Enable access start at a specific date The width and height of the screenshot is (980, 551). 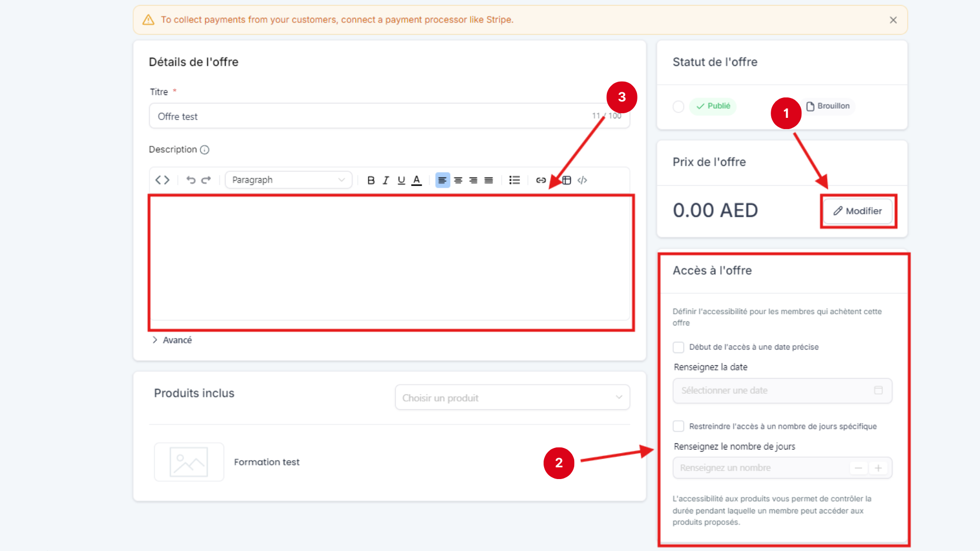[x=678, y=347]
